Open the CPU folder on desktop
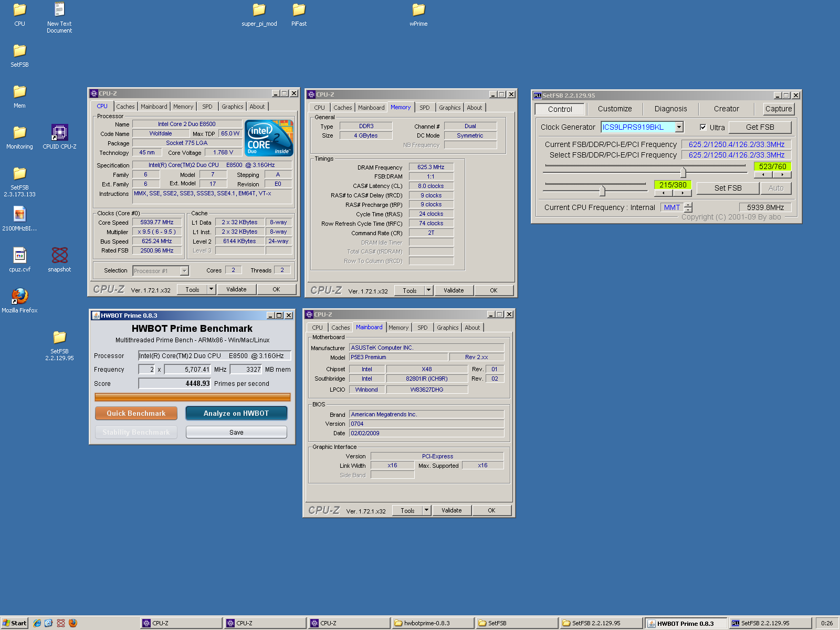Screen dimensions: 840x630 19,14
